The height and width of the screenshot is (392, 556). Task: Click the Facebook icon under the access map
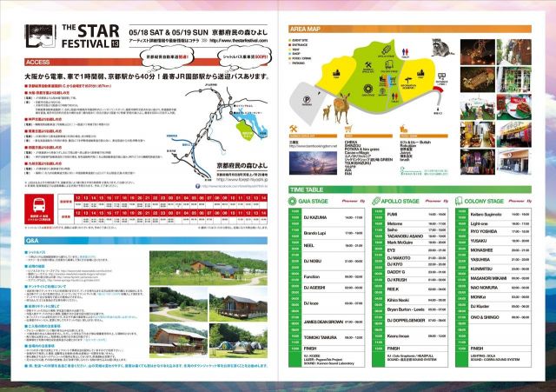[x=197, y=186]
